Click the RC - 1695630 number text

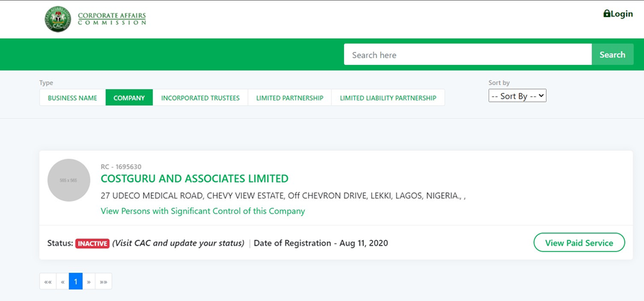[121, 166]
